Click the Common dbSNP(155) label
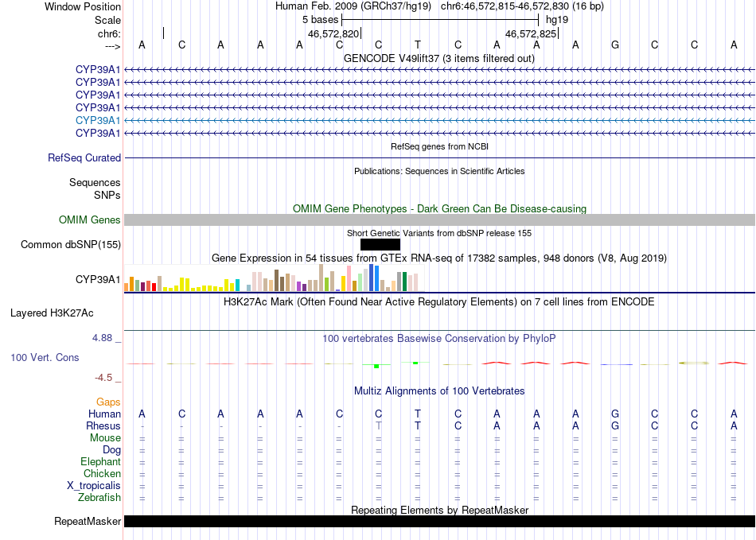Image resolution: width=756 pixels, height=540 pixels. click(70, 245)
